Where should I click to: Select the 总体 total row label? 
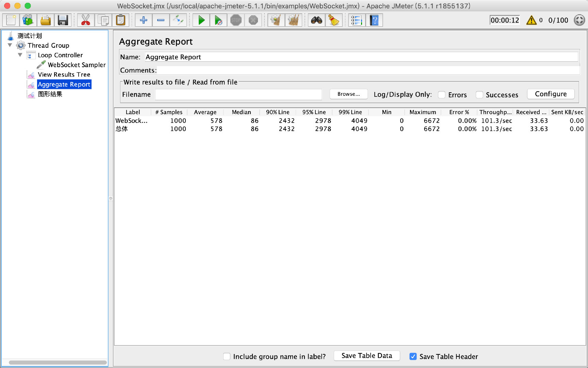tap(122, 129)
